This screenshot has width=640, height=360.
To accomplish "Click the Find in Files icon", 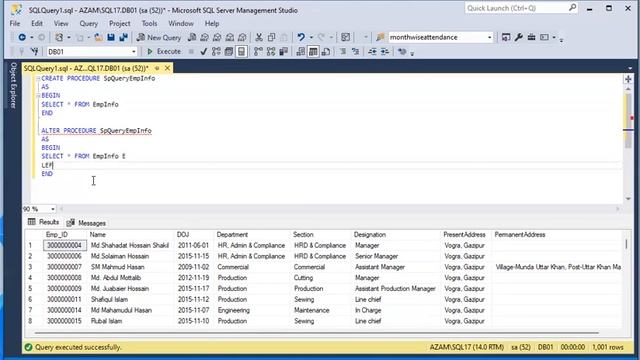I will [x=380, y=37].
